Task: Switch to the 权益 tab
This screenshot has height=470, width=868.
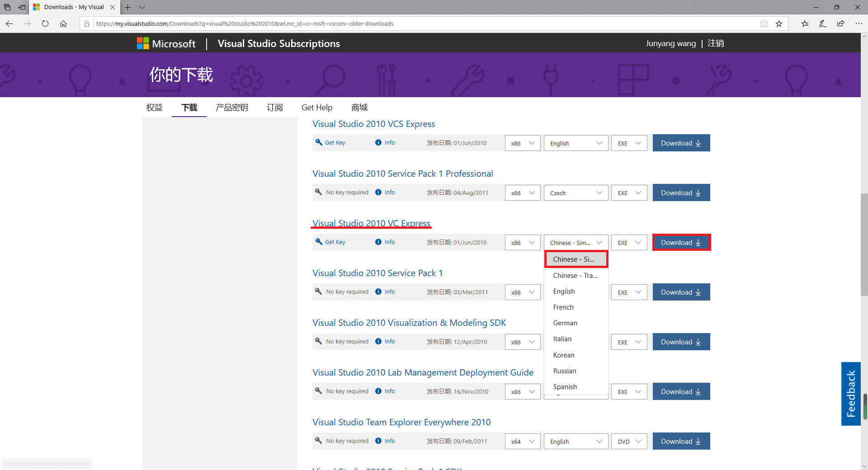Action: [154, 108]
